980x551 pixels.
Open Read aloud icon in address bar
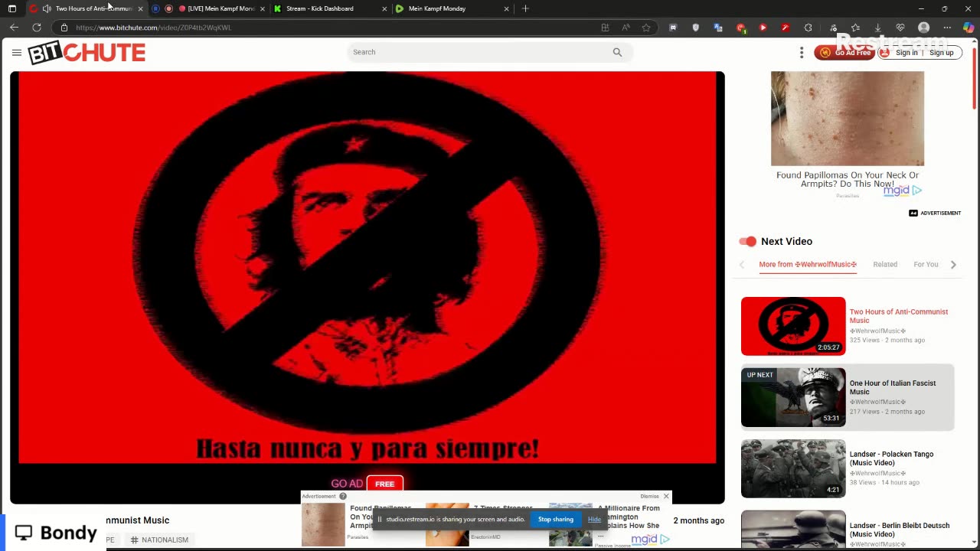click(x=626, y=28)
